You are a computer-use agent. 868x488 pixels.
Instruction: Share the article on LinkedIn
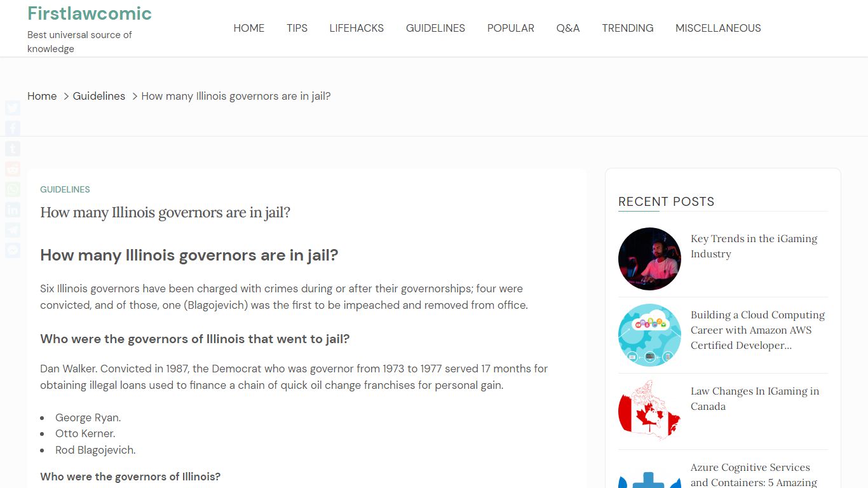(x=13, y=210)
